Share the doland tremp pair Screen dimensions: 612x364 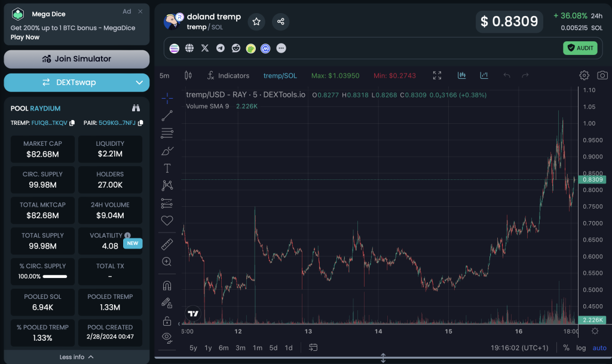(x=281, y=22)
